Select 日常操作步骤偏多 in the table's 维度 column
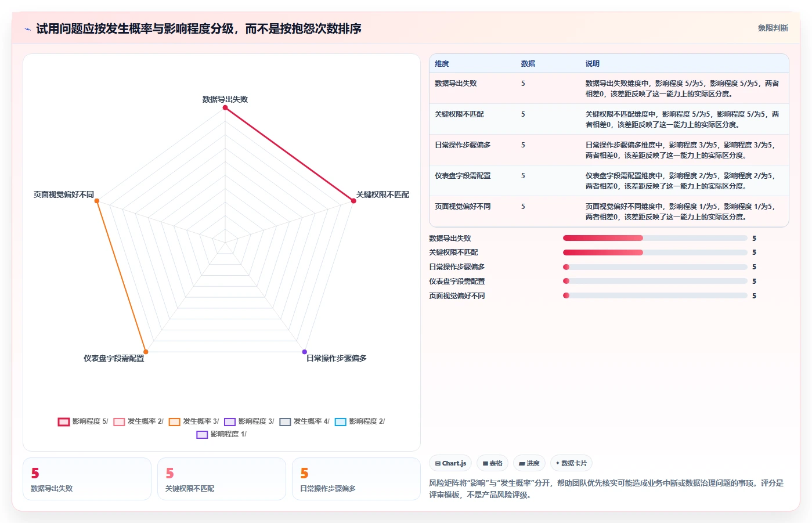Viewport: 812px width, 523px height. click(x=463, y=145)
